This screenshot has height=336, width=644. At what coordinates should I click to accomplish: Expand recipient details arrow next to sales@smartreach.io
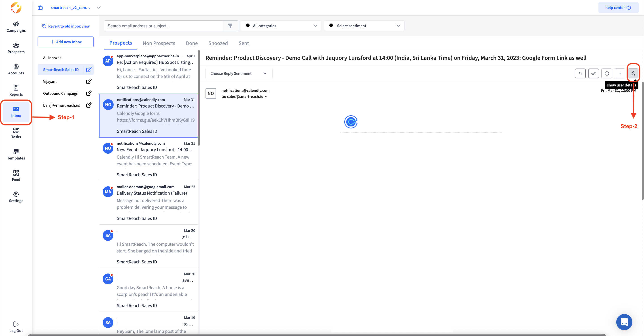266,97
